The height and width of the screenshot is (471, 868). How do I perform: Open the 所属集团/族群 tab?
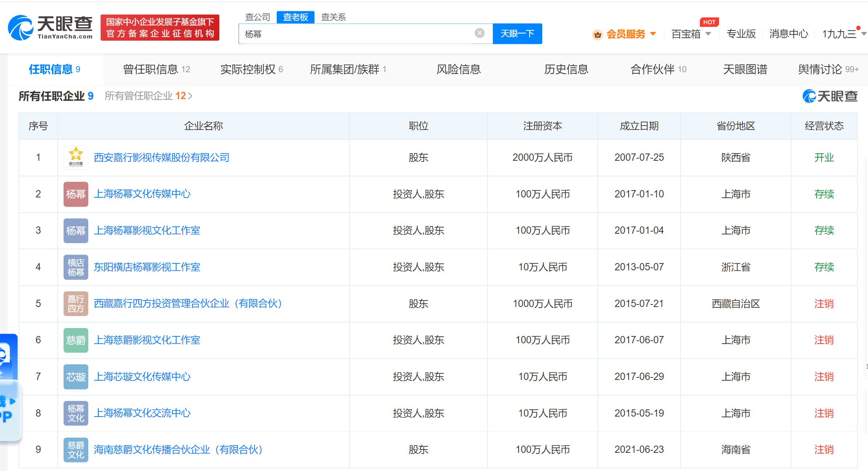[x=348, y=69]
